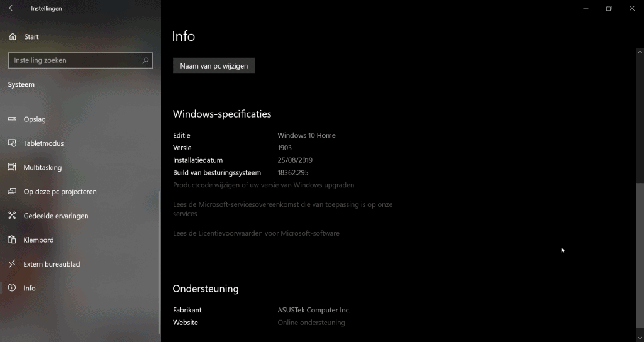
Task: Restore down the Instellingen window
Action: tap(609, 8)
